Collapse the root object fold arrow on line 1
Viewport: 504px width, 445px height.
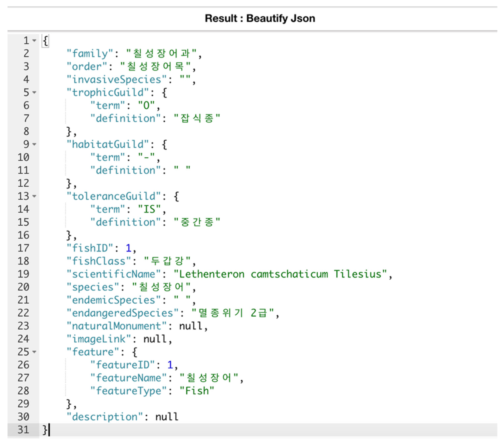[34, 40]
